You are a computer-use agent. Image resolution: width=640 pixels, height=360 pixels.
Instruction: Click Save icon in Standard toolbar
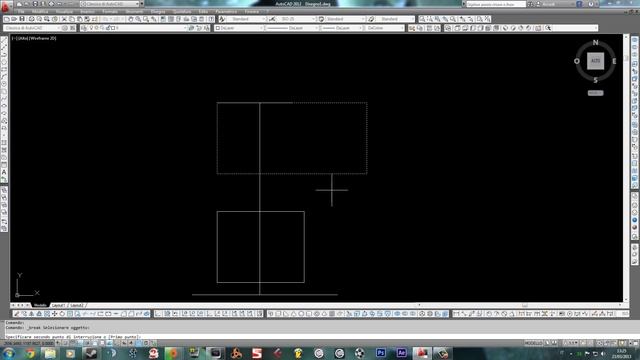(22, 19)
